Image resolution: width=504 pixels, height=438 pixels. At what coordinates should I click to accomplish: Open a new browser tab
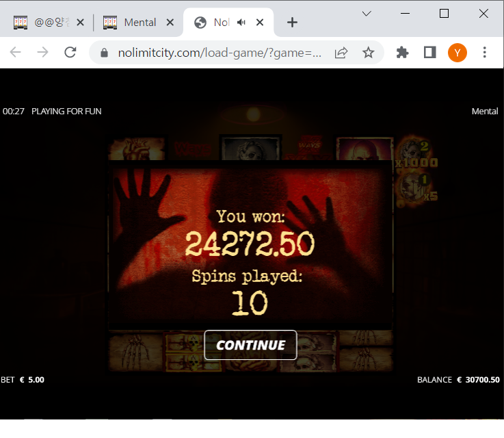292,23
